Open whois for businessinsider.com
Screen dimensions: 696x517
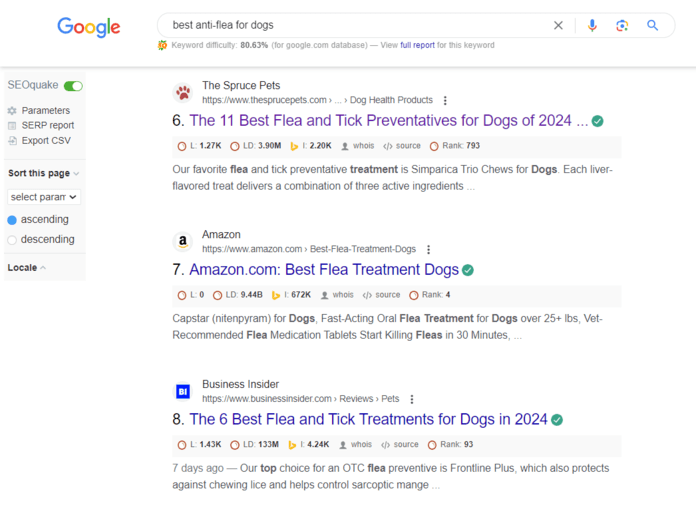coord(355,445)
